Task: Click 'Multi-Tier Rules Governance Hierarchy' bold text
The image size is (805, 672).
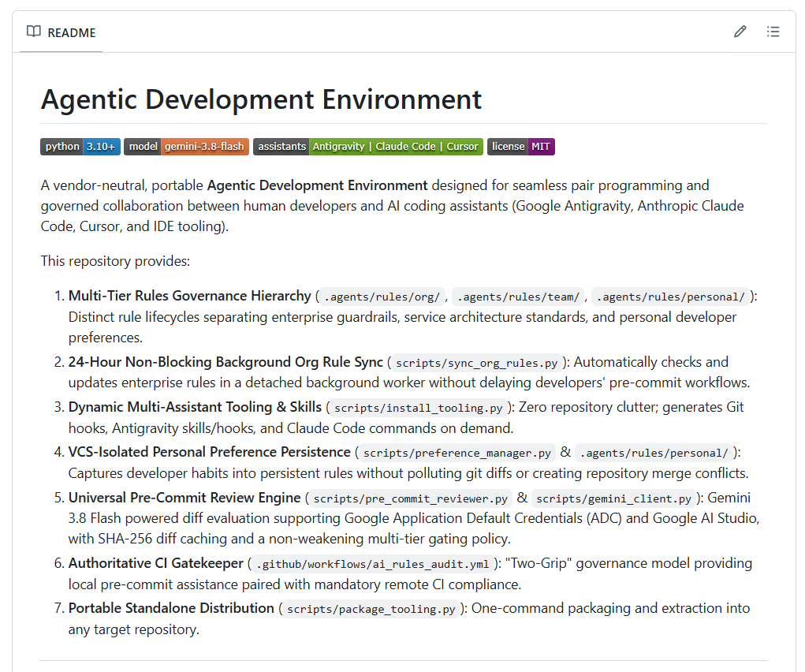Action: [189, 296]
